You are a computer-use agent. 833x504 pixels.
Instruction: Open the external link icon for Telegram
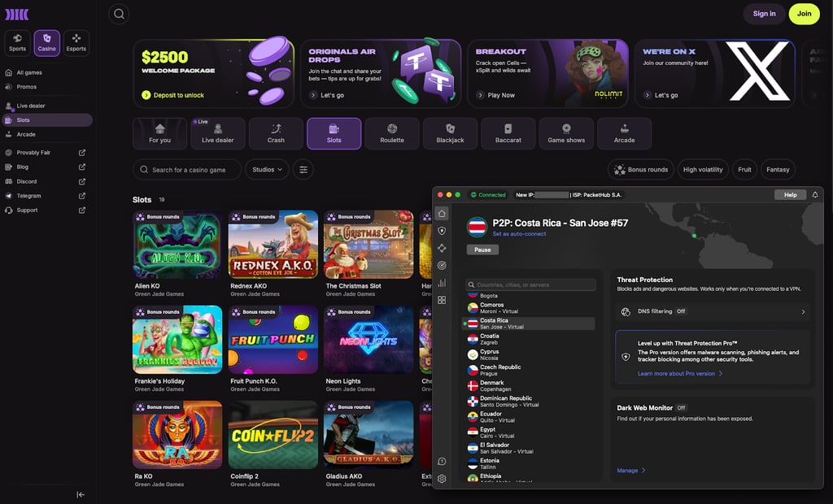point(82,195)
